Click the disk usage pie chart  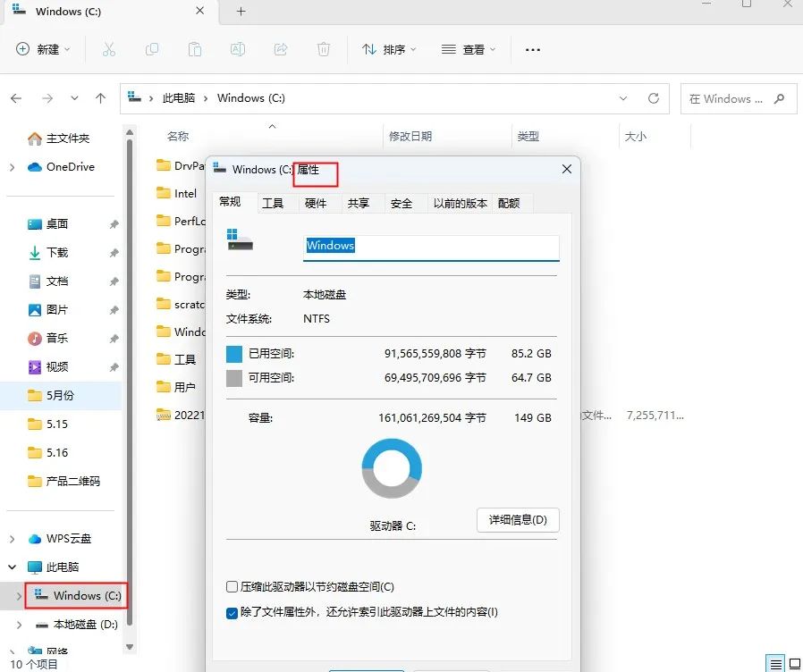[391, 466]
